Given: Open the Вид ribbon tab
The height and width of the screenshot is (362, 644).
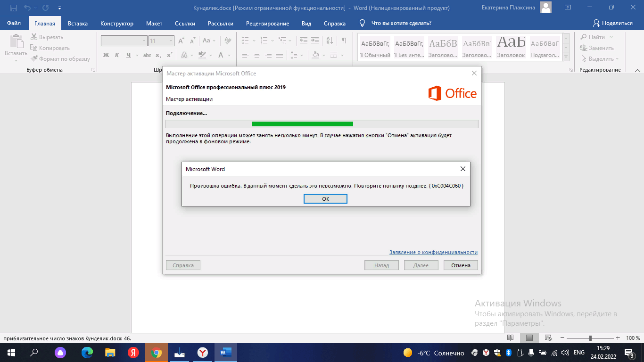Looking at the screenshot, I should click(306, 24).
